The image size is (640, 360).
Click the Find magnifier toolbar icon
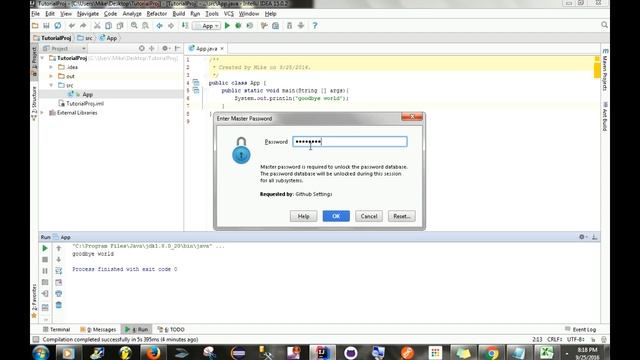coord(134,26)
